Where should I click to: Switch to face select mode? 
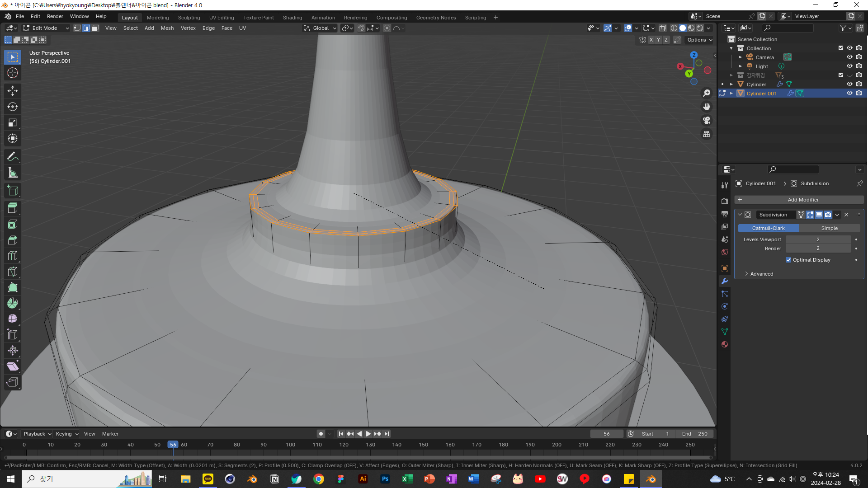tap(95, 28)
